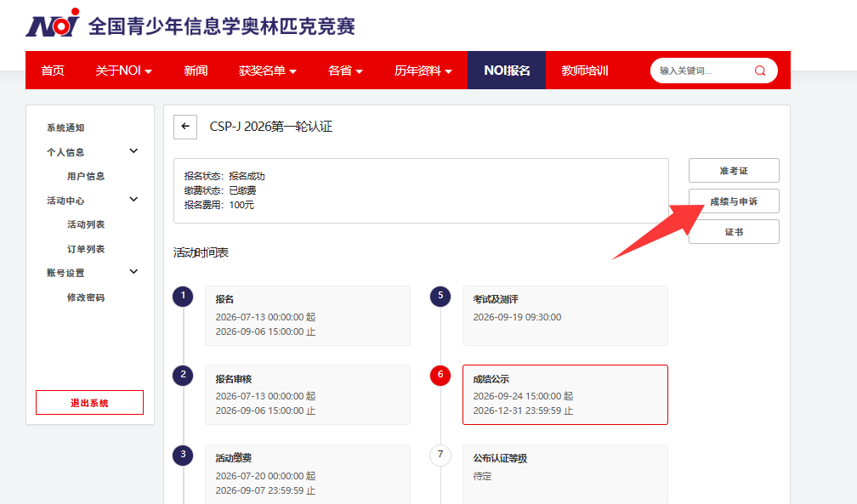This screenshot has height=504, width=857.
Task: Open 系统通知 in sidebar
Action: pos(65,128)
